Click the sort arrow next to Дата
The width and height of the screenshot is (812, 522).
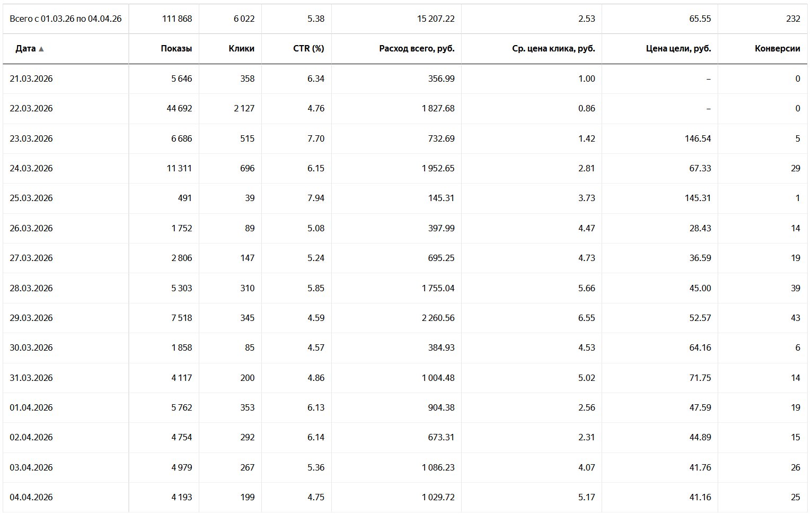point(41,49)
